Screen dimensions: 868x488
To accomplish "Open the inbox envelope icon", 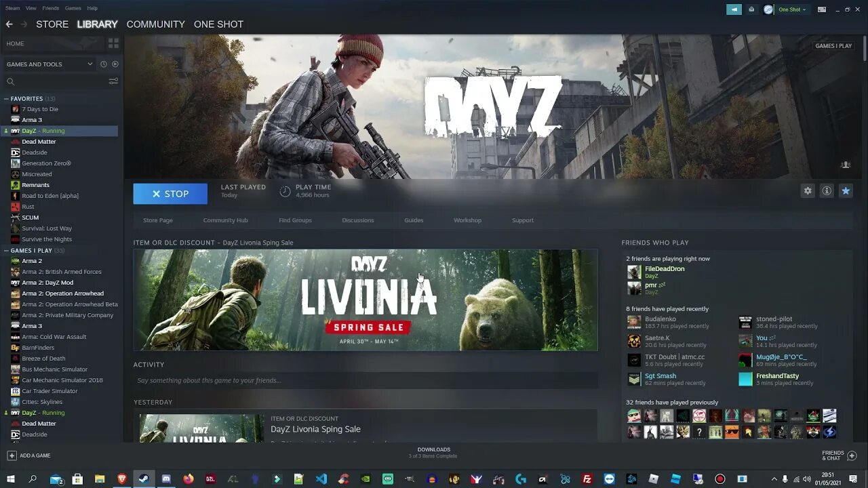I will (x=751, y=9).
